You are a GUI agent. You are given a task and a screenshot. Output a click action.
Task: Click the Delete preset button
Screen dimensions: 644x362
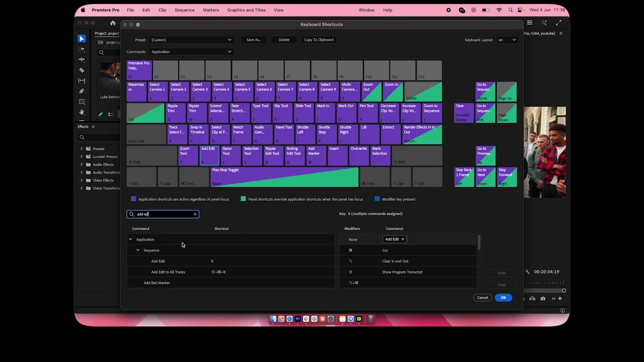(284, 40)
